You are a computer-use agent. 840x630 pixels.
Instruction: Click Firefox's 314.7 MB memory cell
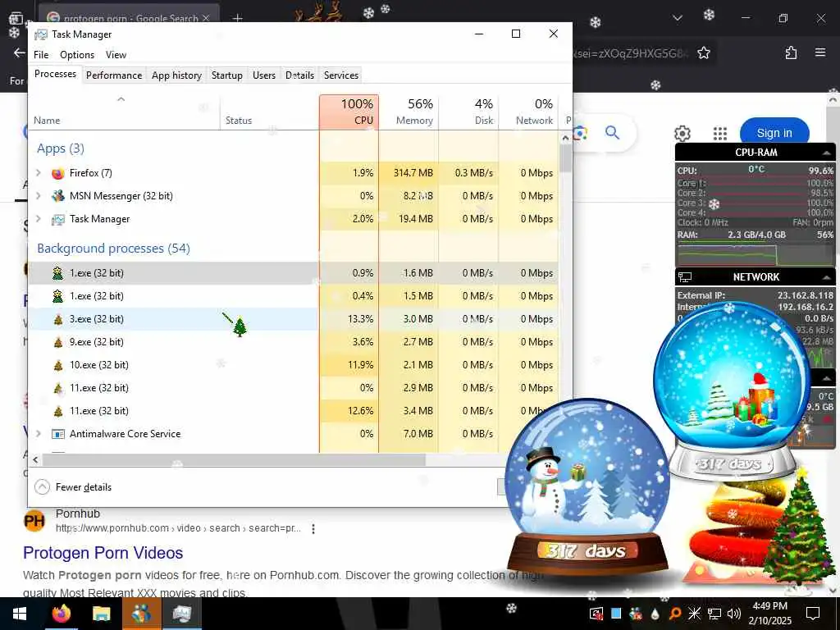[409, 172]
